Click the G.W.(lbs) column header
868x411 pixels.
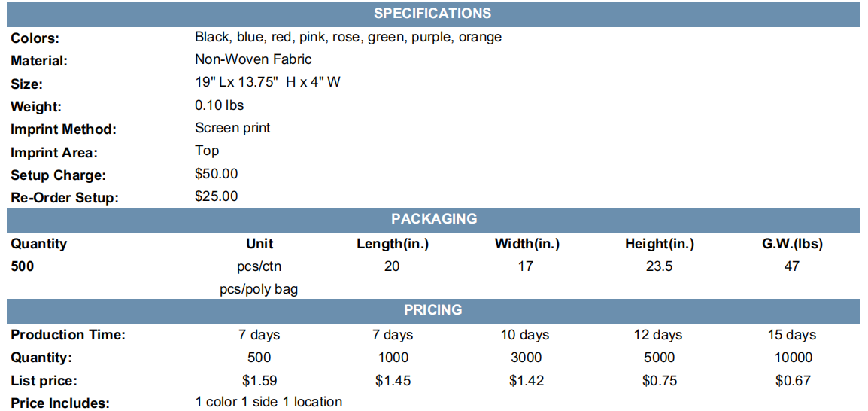pos(791,244)
